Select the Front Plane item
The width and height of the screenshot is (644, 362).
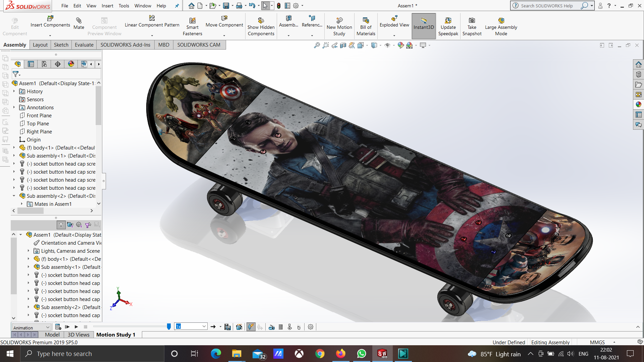coord(39,115)
